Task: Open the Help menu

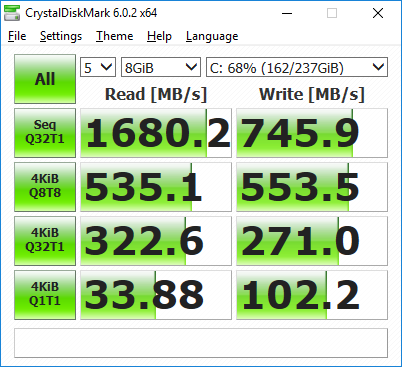Action: 159,36
